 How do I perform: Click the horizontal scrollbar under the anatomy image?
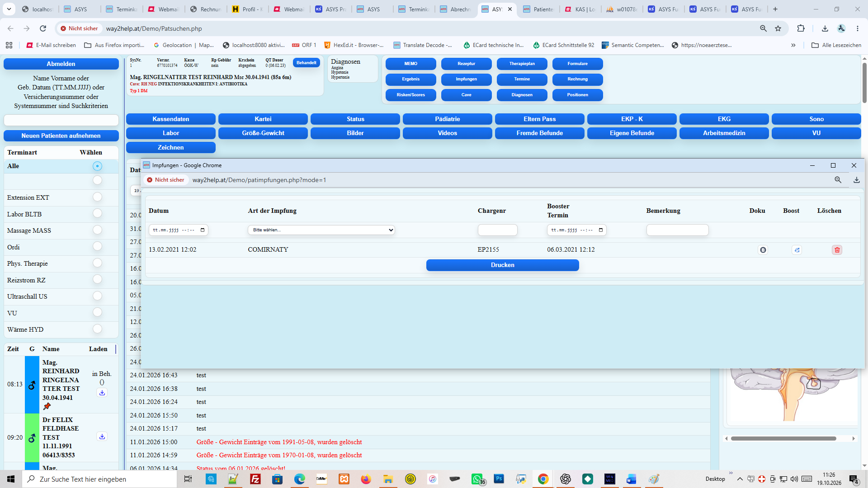(783, 438)
